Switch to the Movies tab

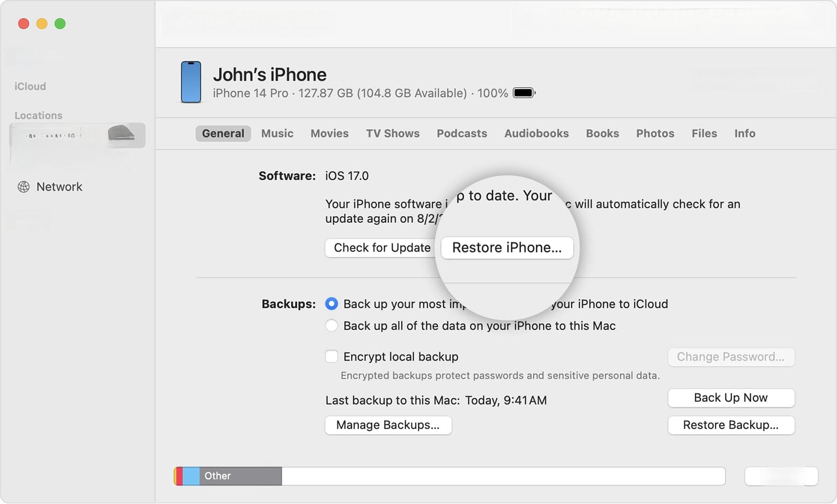[x=329, y=134]
